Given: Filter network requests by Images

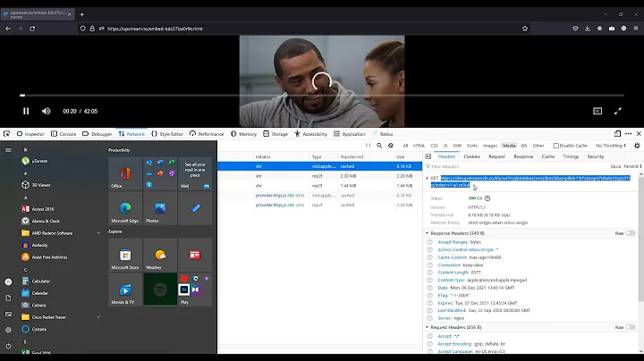Looking at the screenshot, I should point(490,146).
